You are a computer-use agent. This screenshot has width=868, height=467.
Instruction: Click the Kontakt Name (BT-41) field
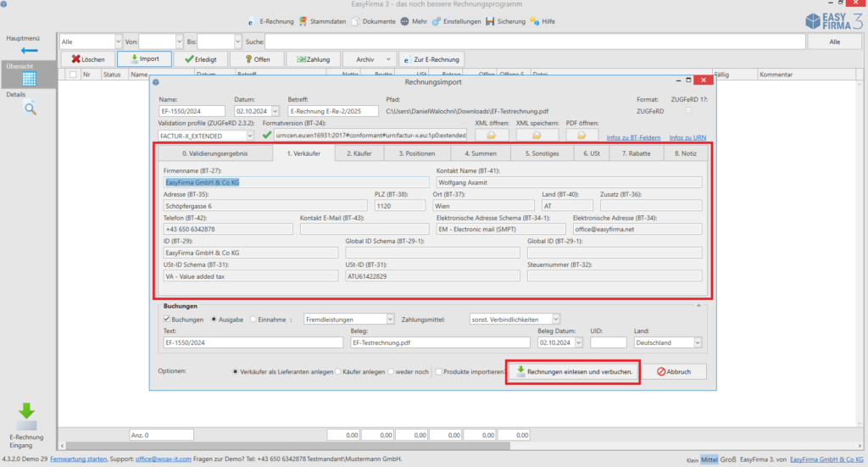tap(569, 182)
